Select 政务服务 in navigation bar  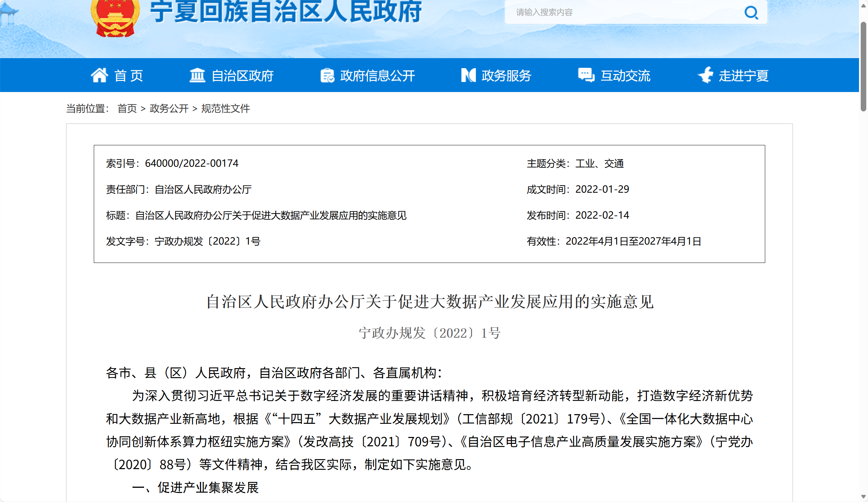[506, 75]
